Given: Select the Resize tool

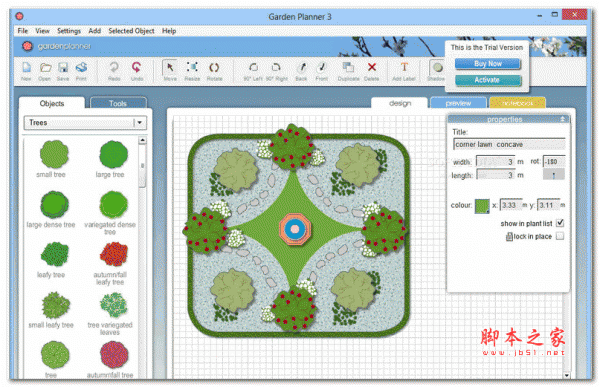Looking at the screenshot, I should tap(192, 67).
